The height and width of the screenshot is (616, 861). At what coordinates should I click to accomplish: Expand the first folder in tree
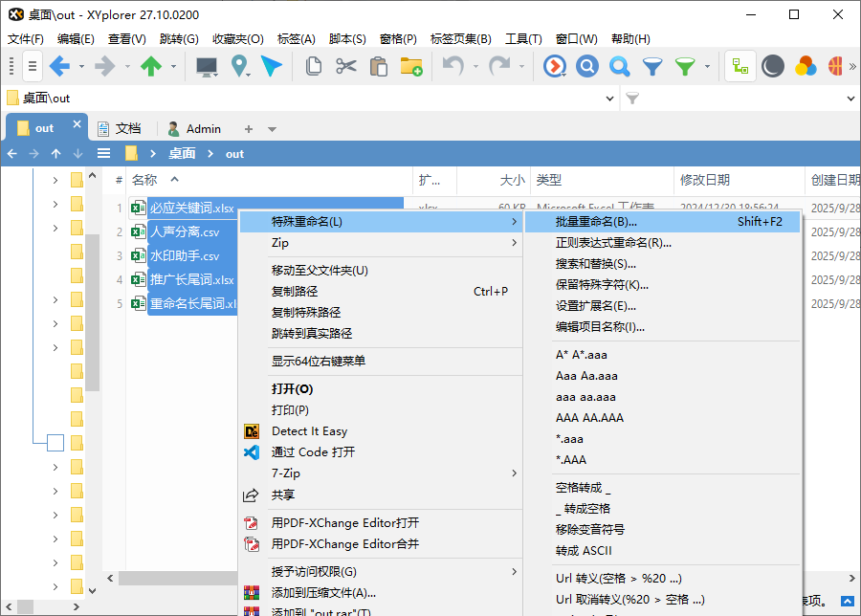click(55, 179)
